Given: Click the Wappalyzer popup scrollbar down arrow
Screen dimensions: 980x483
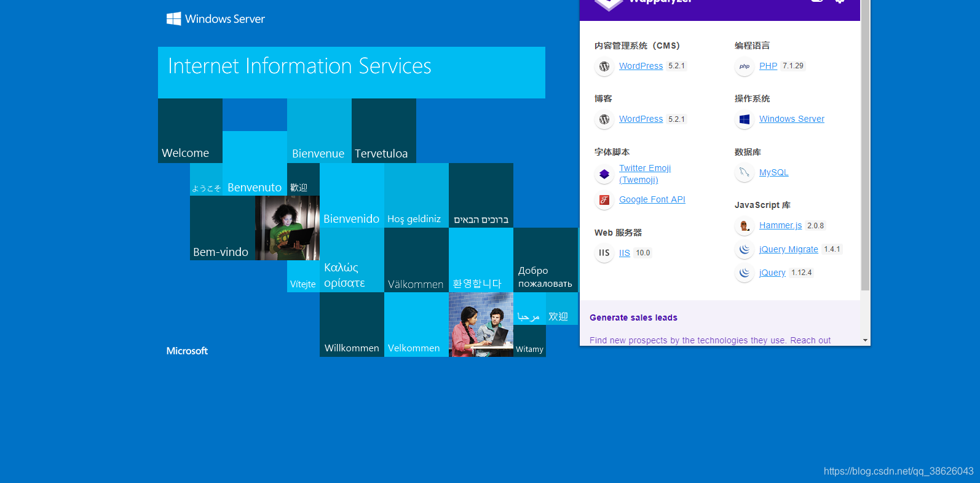Looking at the screenshot, I should pos(865,340).
